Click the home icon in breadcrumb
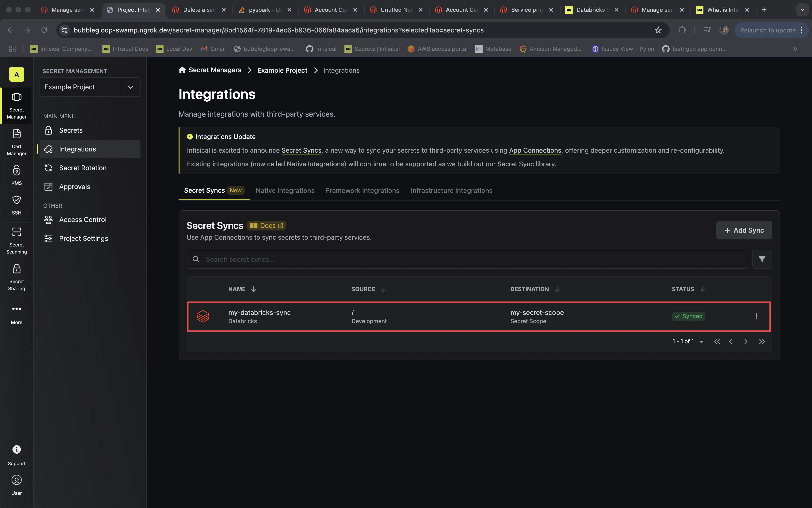The width and height of the screenshot is (812, 508). (x=182, y=70)
